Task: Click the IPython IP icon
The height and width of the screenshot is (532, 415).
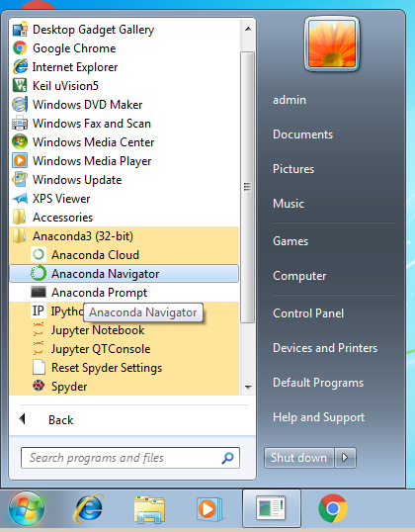Action: pos(39,310)
